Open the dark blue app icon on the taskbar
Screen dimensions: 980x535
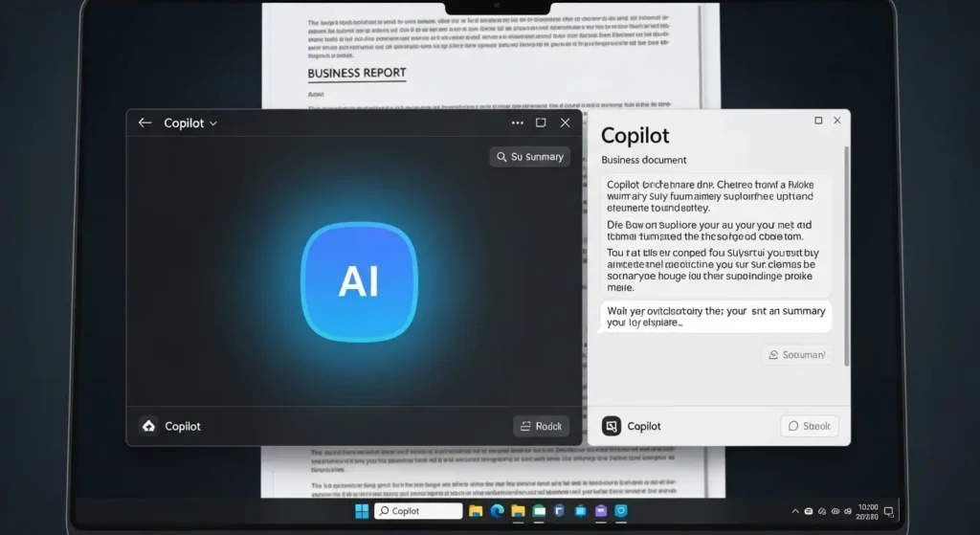[559, 511]
